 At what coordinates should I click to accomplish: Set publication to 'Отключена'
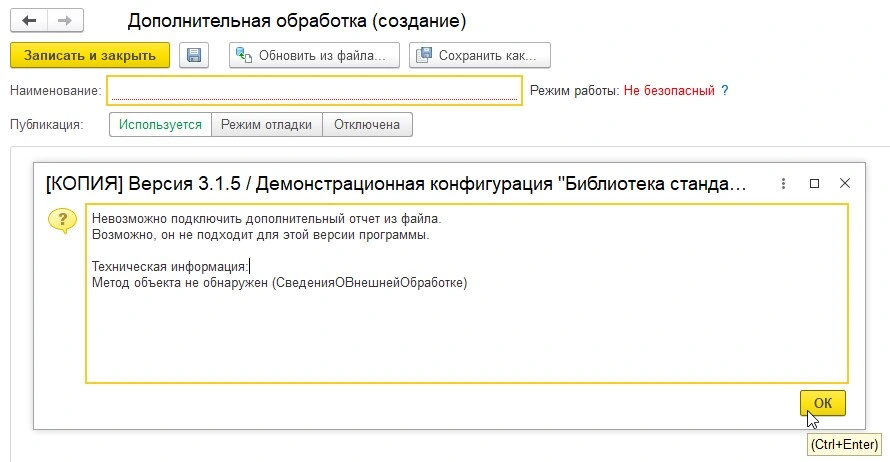click(x=367, y=125)
